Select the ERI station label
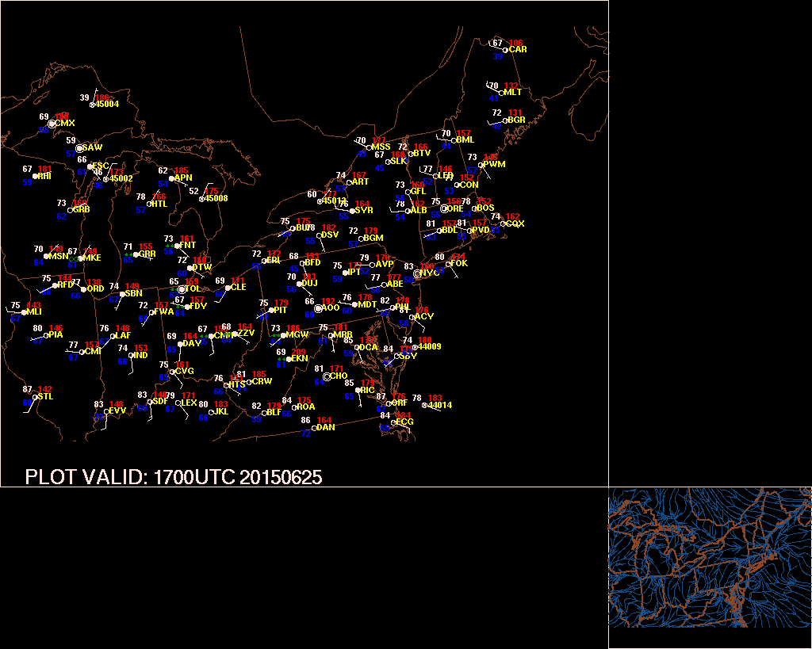Image resolution: width=812 pixels, height=649 pixels. tap(274, 261)
